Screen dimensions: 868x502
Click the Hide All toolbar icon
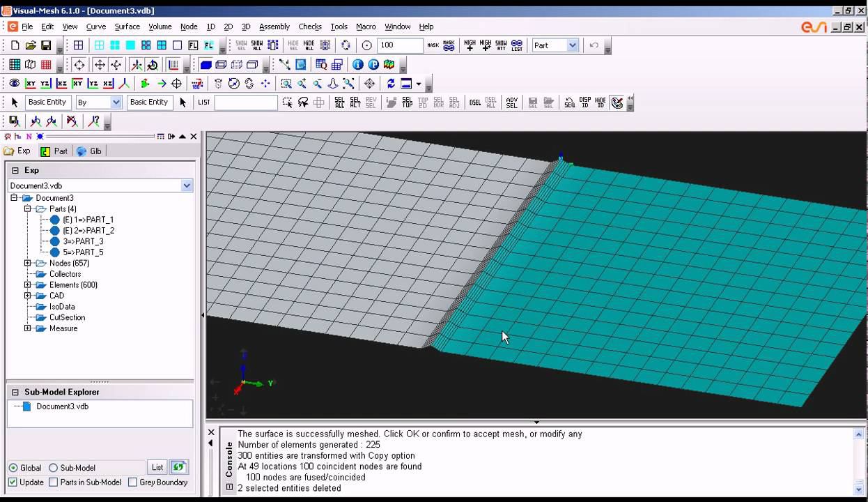(309, 45)
